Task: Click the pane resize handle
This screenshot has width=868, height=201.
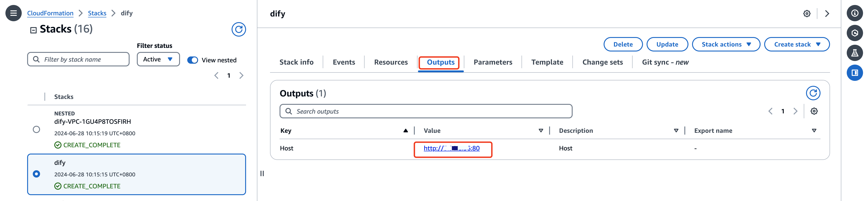Action: click(262, 173)
